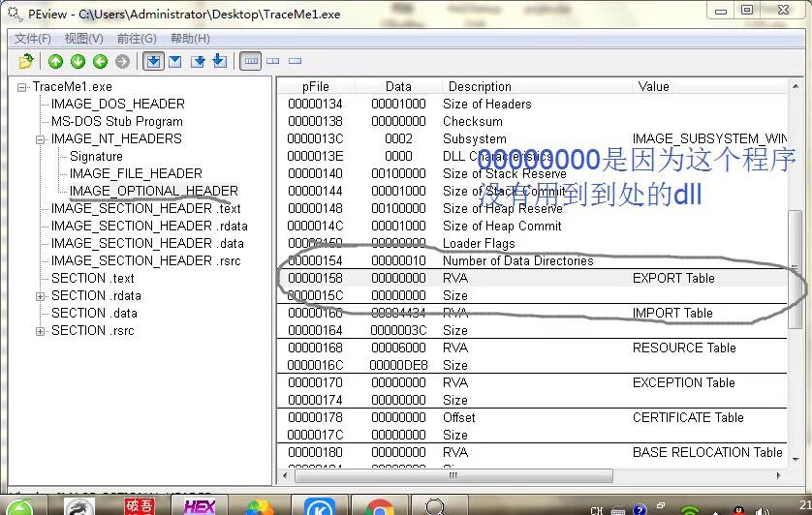Click the vertical scrollbar thumb

click(795, 269)
